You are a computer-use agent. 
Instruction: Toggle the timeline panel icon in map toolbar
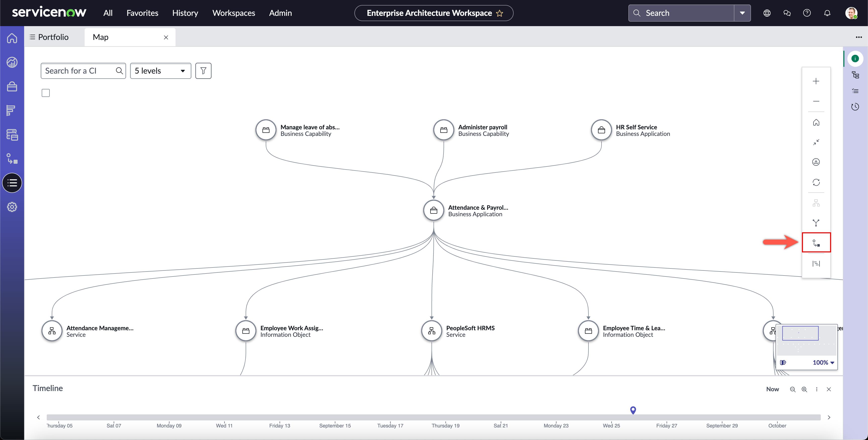[x=816, y=263]
